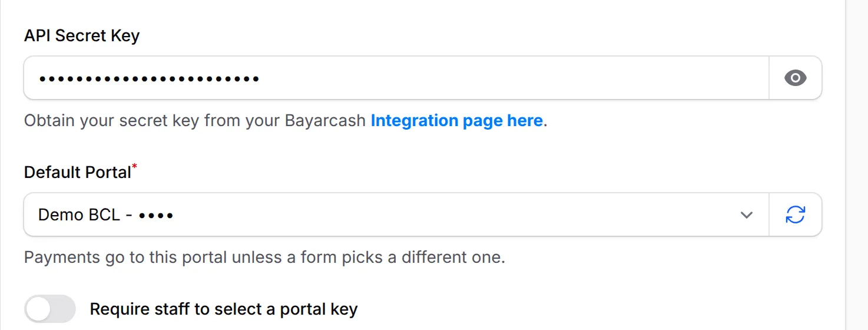Screen dimensions: 868x330
Task: Select the 'Payments go to this portal' hint text
Action: (264, 258)
